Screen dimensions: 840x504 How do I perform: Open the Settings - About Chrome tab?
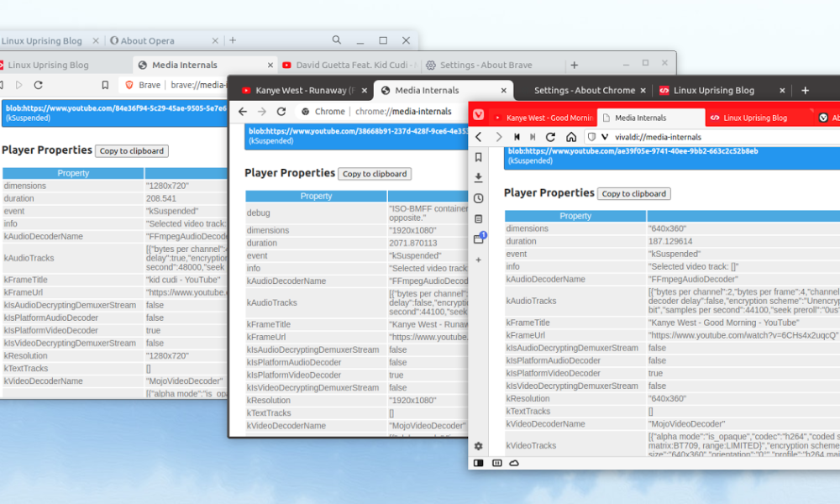click(x=585, y=91)
